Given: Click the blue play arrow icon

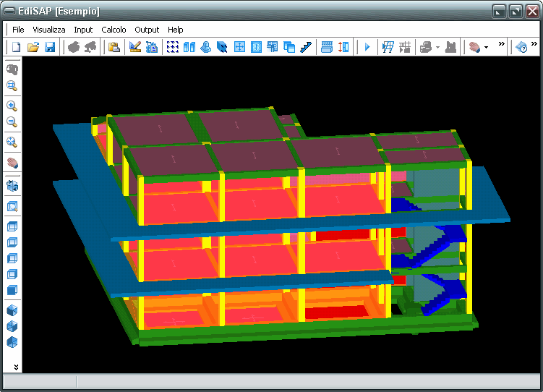Looking at the screenshot, I should point(367,47).
